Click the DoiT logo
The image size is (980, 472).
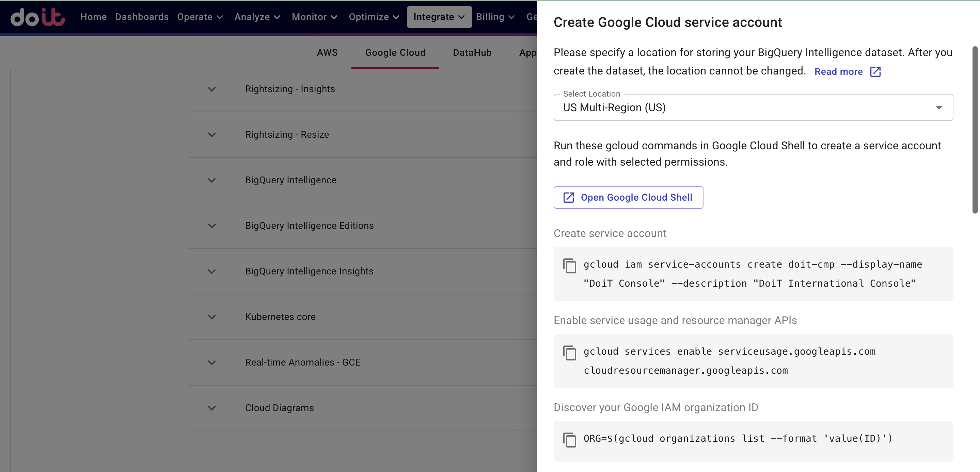tap(38, 17)
